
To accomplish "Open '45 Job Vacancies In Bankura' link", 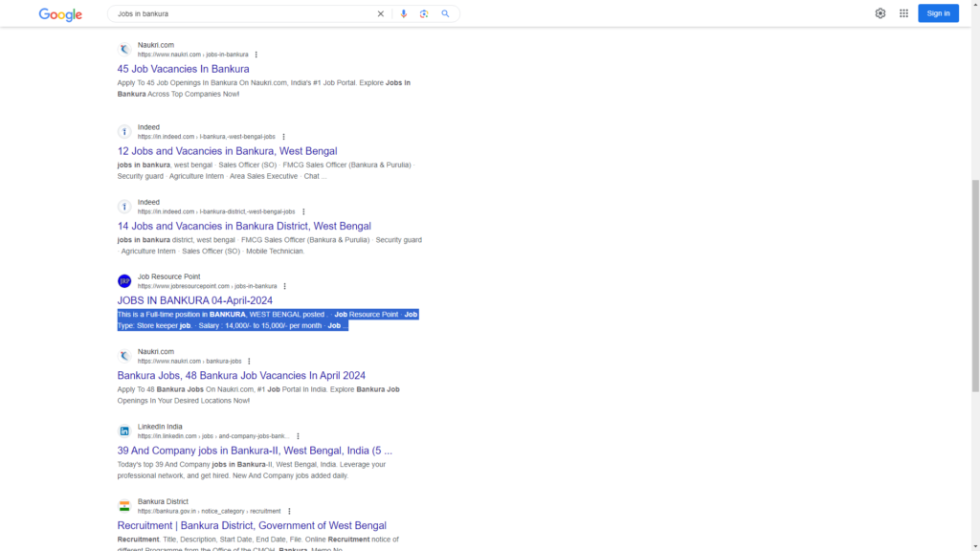I will coord(183,69).
